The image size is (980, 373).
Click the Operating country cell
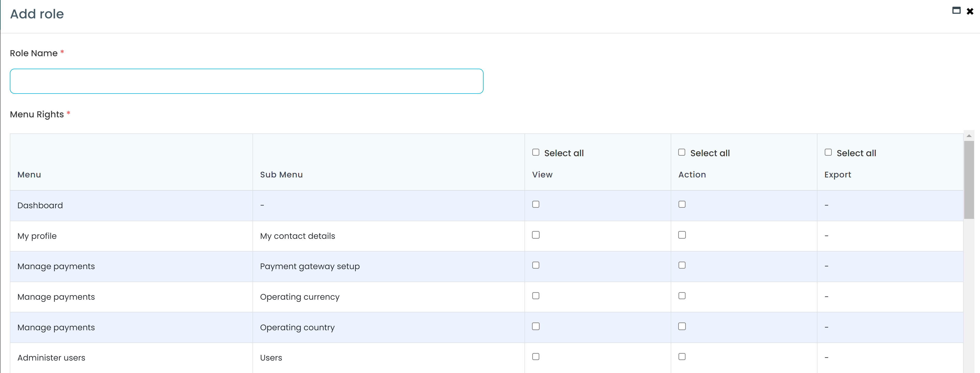pyautogui.click(x=388, y=327)
